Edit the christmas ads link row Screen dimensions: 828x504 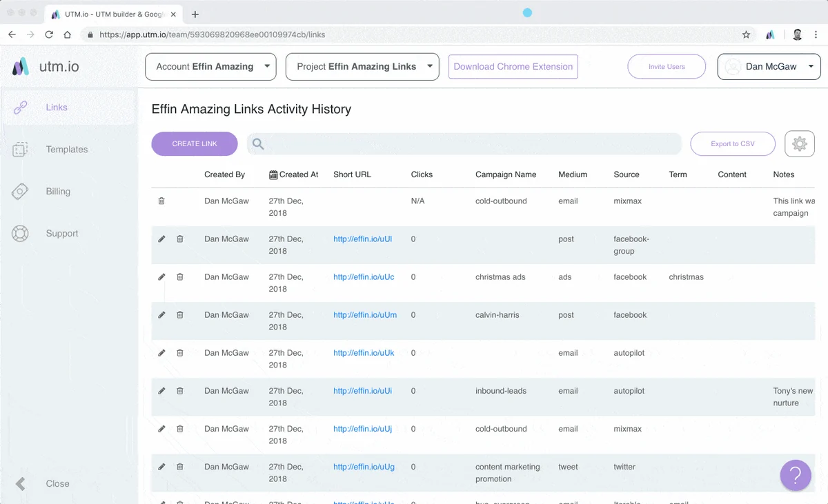[x=161, y=277]
